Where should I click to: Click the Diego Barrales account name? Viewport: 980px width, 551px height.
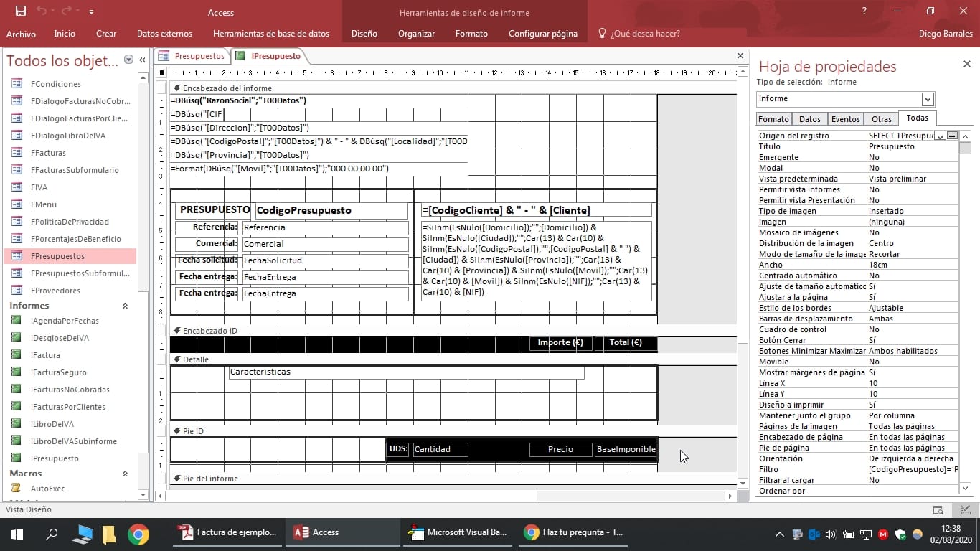(x=946, y=34)
